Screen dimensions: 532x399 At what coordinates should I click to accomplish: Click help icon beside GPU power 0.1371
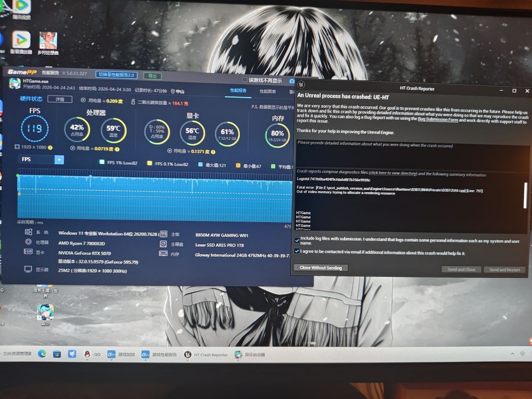(213, 152)
